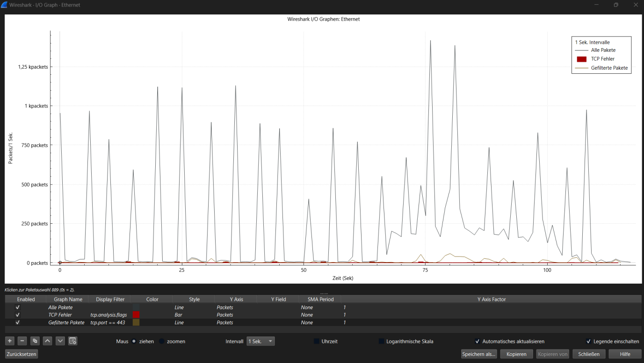Remove the selected graph with the minus button

[x=22, y=341]
